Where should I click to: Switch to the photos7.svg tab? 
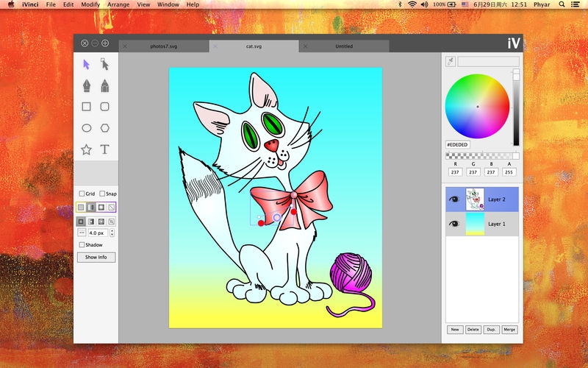[x=165, y=46]
